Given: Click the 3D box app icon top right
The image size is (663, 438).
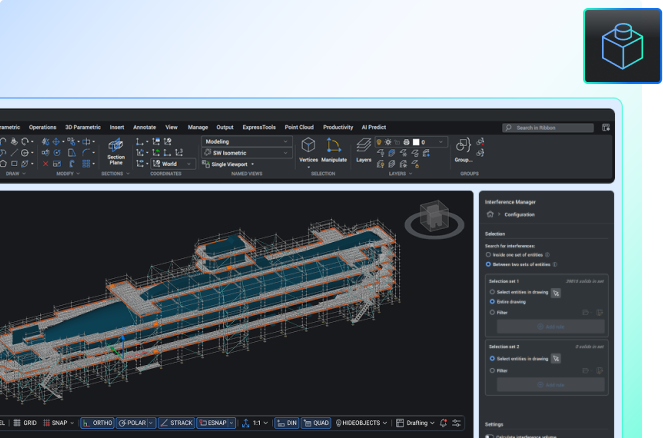Looking at the screenshot, I should point(622,46).
